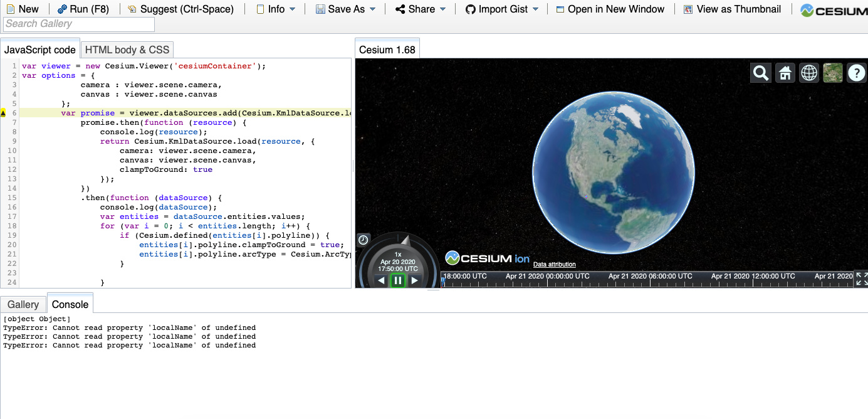The image size is (868, 419).
Task: Click Suggest (Ctrl-Space) button
Action: coord(180,9)
